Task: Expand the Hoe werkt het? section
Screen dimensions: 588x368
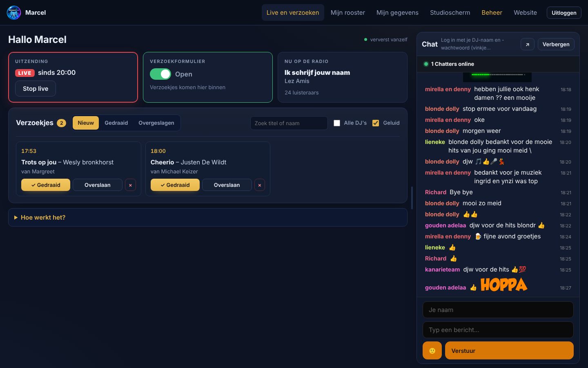Action: [x=207, y=218]
